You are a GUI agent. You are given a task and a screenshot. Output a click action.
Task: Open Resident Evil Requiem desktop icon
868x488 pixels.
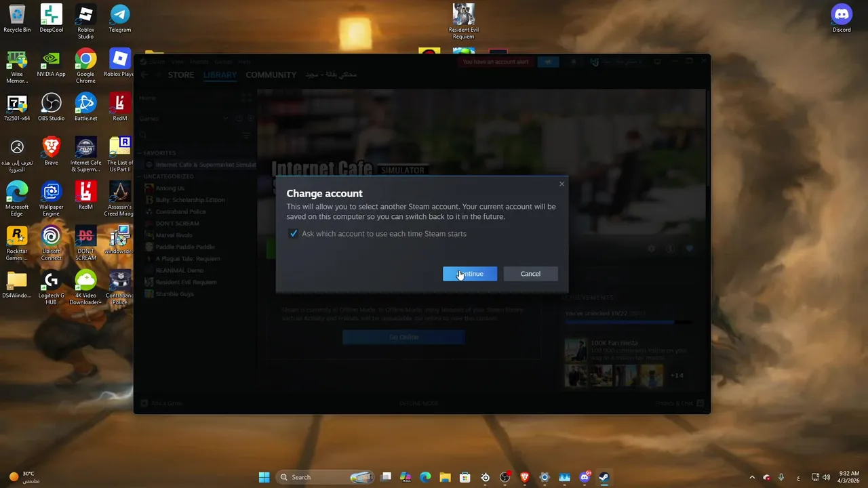pos(464,22)
